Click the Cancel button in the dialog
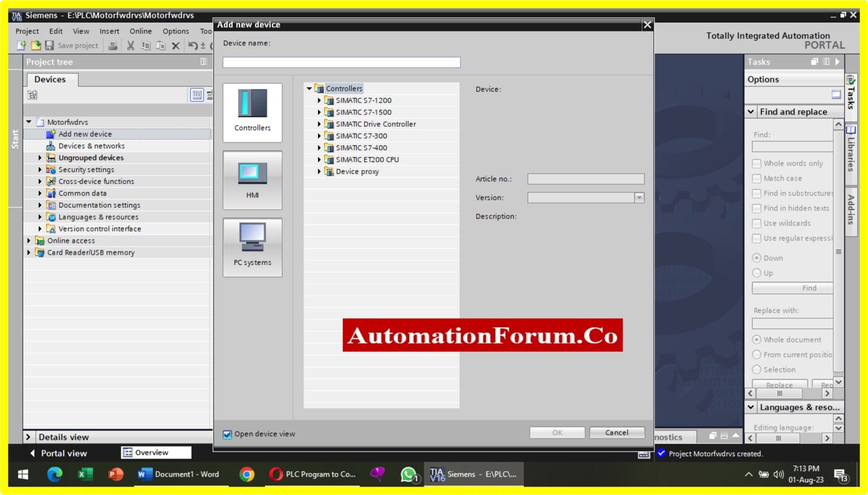The width and height of the screenshot is (868, 495). point(617,432)
